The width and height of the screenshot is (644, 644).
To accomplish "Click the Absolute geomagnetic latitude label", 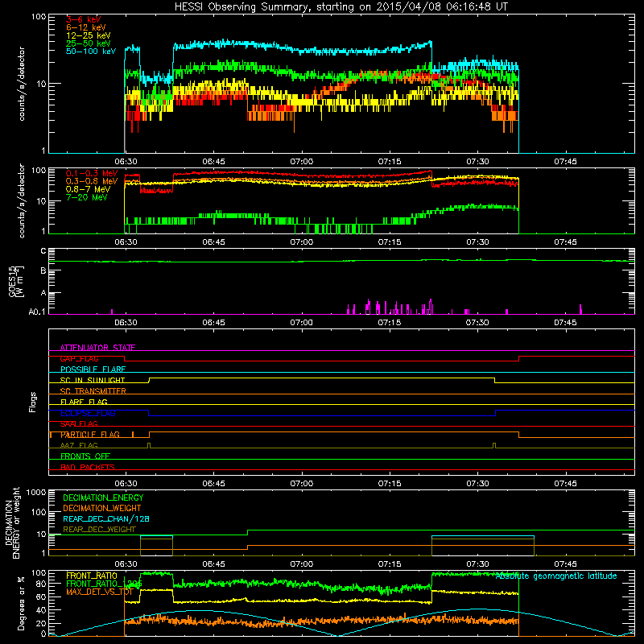I will pyautogui.click(x=556, y=576).
